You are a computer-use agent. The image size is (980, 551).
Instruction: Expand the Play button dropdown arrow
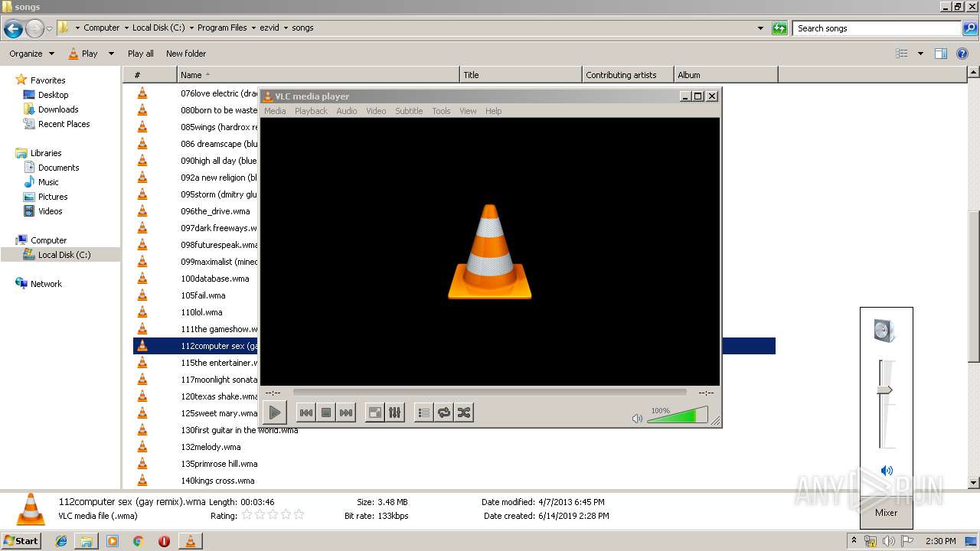(111, 54)
